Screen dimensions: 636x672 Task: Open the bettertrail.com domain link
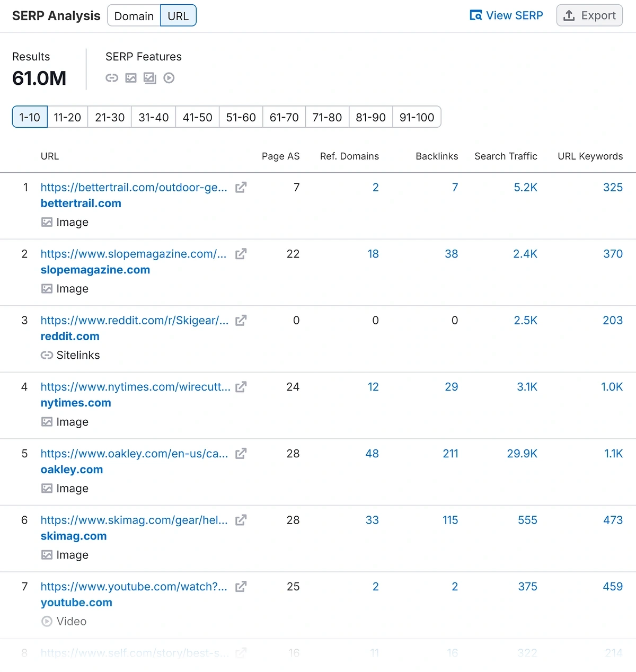(x=81, y=204)
